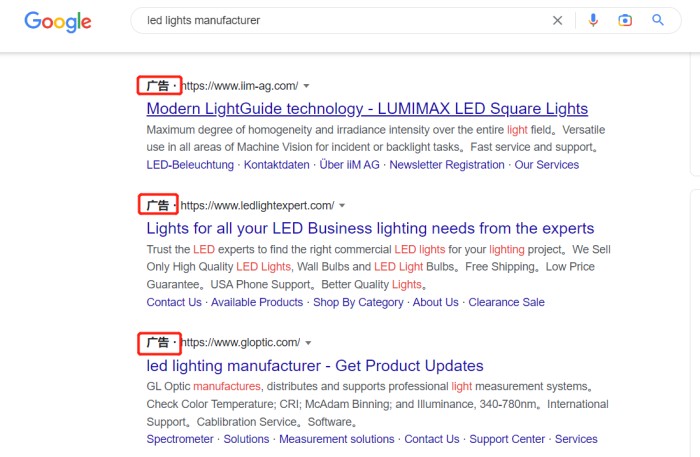Click the https://www.iim-ag.com/ URL text

point(240,86)
